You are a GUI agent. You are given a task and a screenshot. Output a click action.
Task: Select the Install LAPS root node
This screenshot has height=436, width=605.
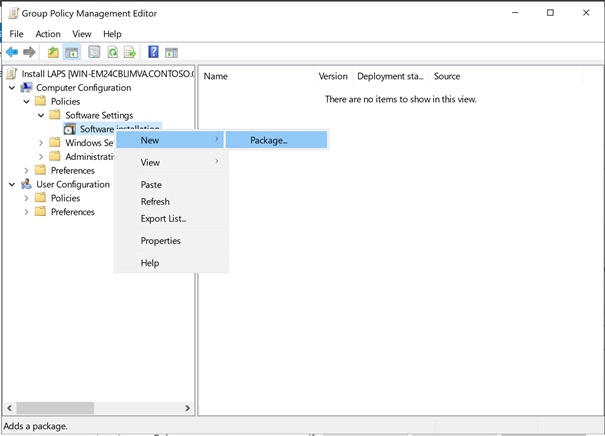point(107,74)
